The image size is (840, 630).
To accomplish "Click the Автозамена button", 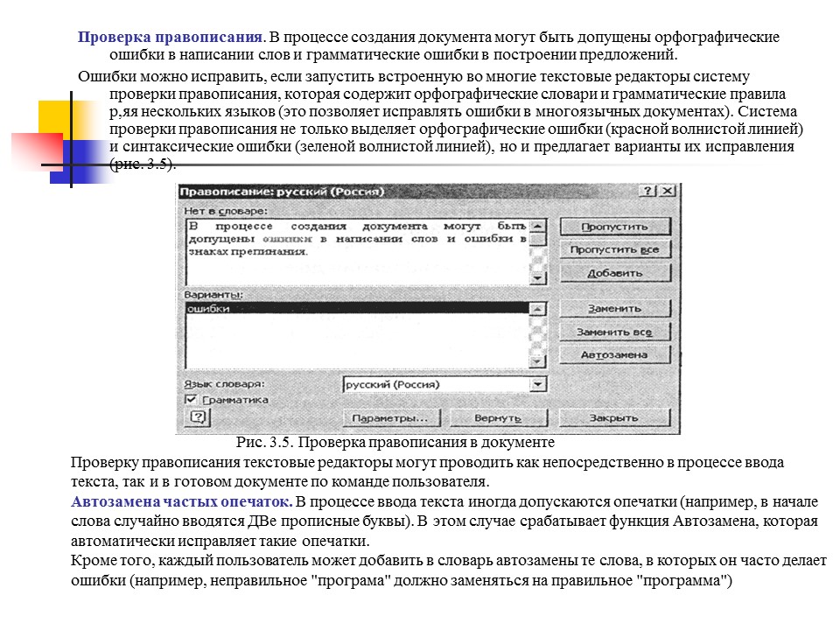I will click(618, 354).
